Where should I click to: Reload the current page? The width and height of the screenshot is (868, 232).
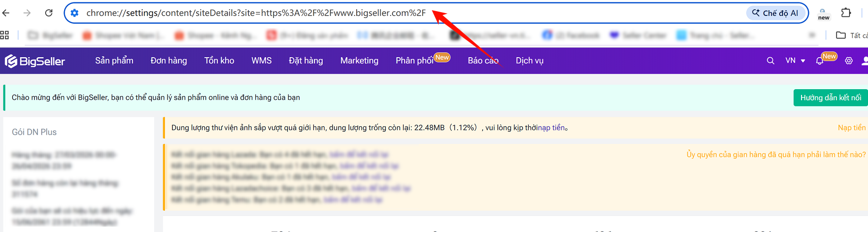(x=49, y=13)
